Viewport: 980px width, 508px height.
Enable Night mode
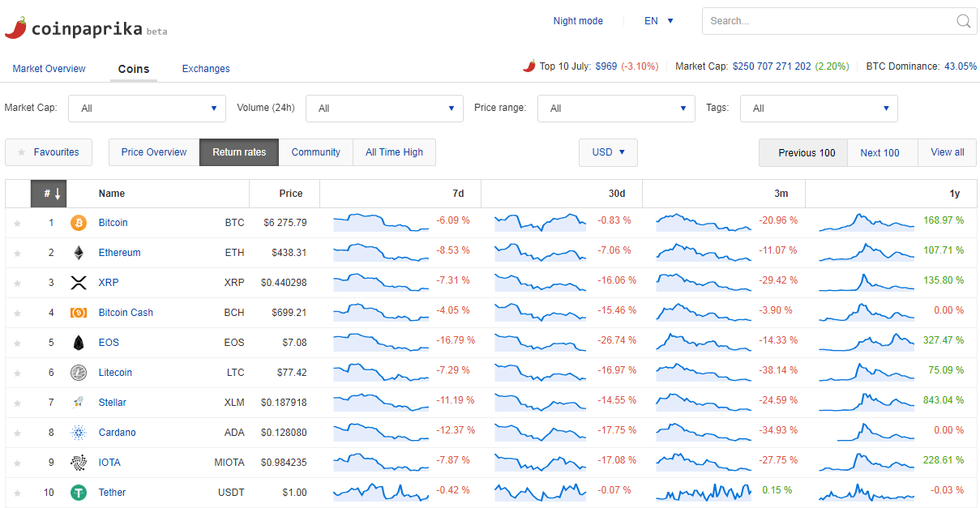(x=578, y=21)
